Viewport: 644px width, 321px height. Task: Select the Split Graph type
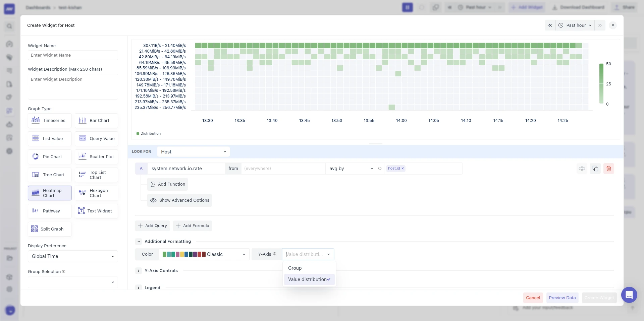50,229
